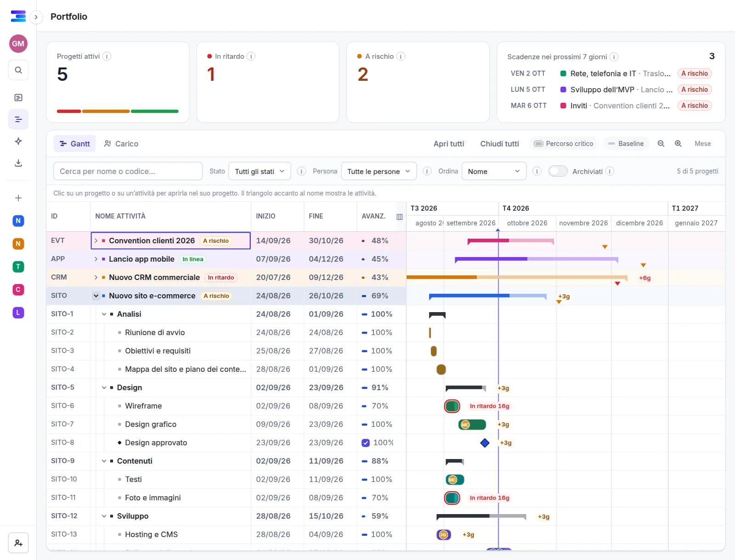Click the GM user avatar
Screen dimensions: 735x560
18,44
